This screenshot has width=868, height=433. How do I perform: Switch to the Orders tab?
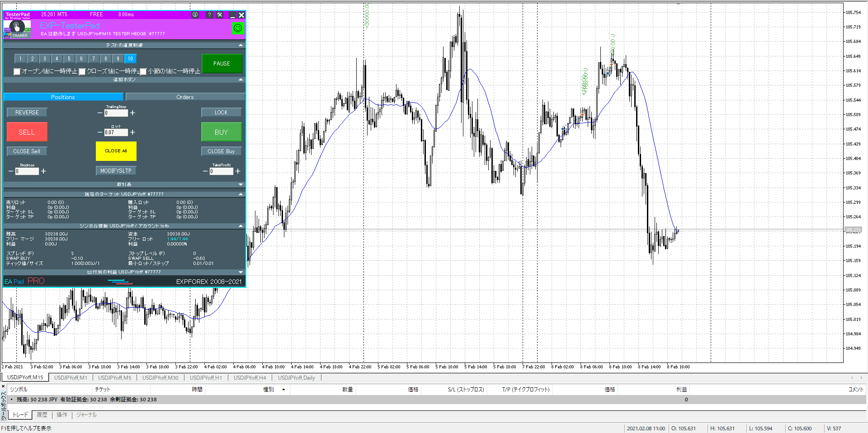[x=185, y=97]
